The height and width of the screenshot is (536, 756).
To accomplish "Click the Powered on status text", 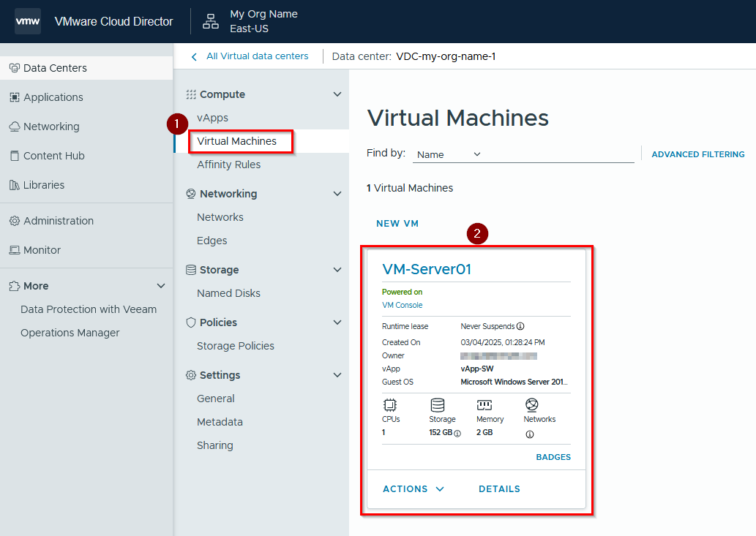I will (x=402, y=292).
